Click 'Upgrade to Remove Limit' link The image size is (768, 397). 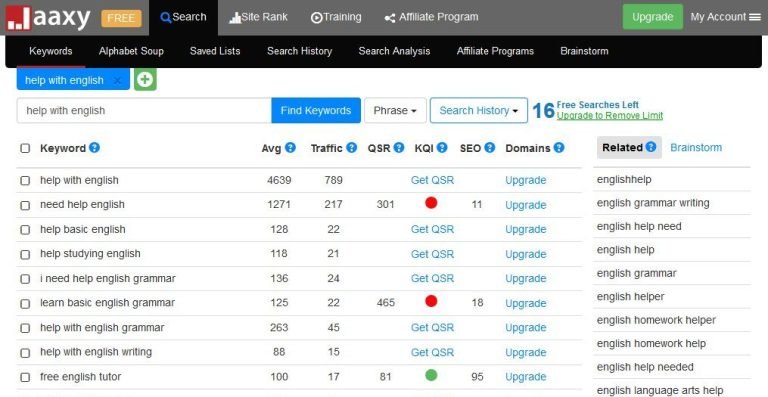[610, 116]
